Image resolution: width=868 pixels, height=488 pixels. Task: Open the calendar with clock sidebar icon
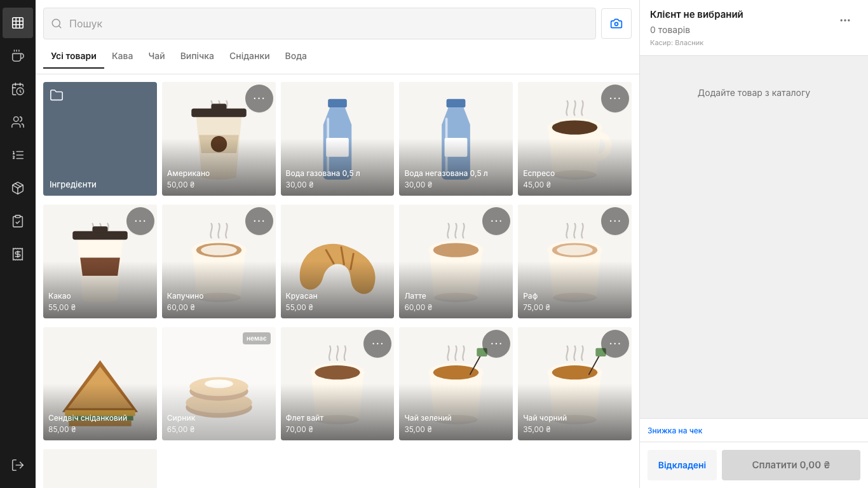tap(18, 89)
